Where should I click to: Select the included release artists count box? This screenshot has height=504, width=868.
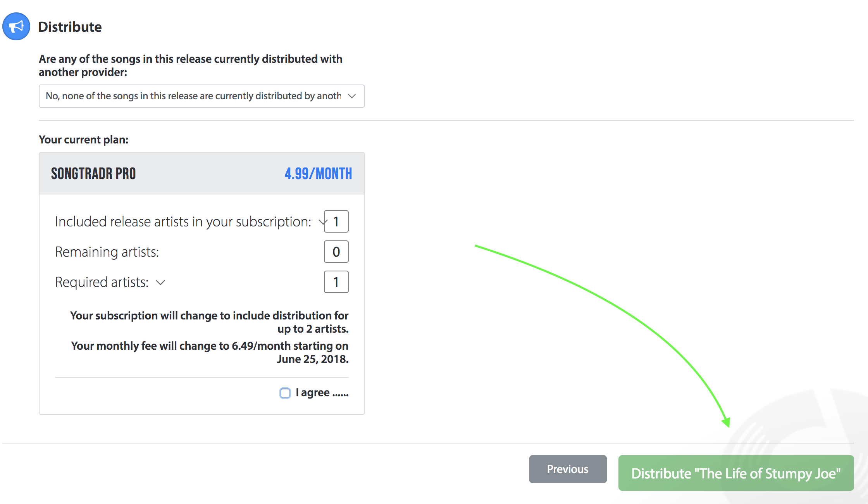coord(336,221)
